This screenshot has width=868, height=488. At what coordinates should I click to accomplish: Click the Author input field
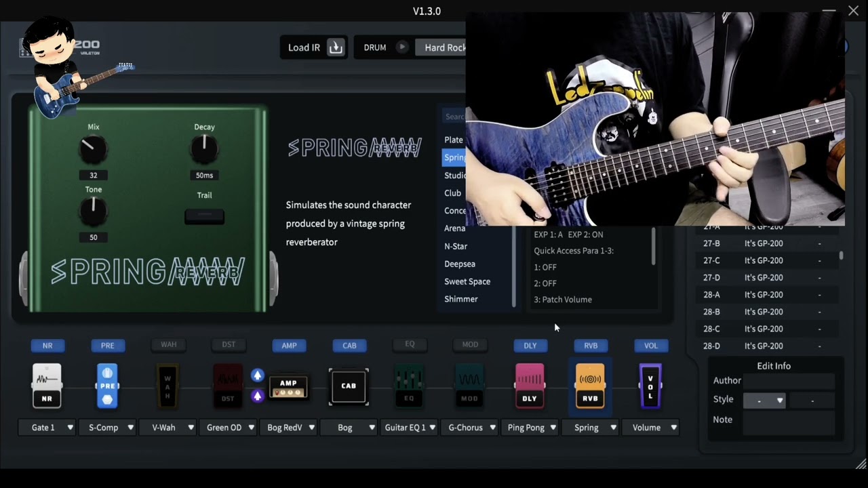(789, 381)
